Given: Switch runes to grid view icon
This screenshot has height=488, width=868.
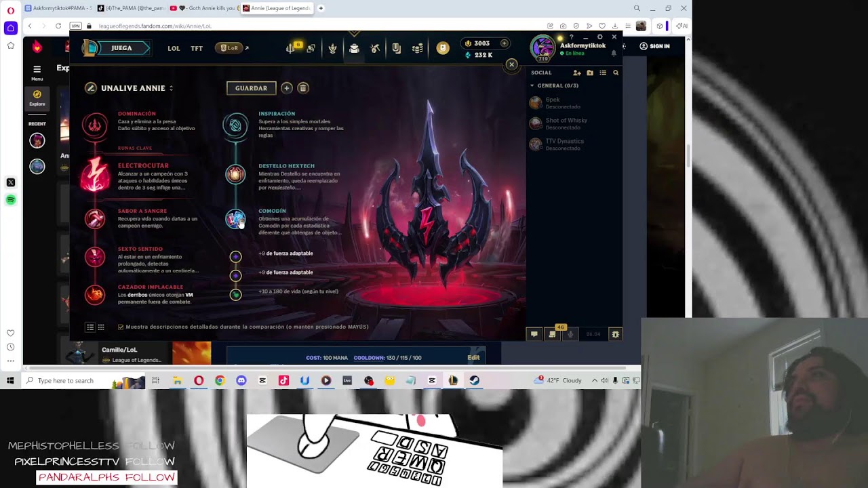Looking at the screenshot, I should tap(101, 327).
